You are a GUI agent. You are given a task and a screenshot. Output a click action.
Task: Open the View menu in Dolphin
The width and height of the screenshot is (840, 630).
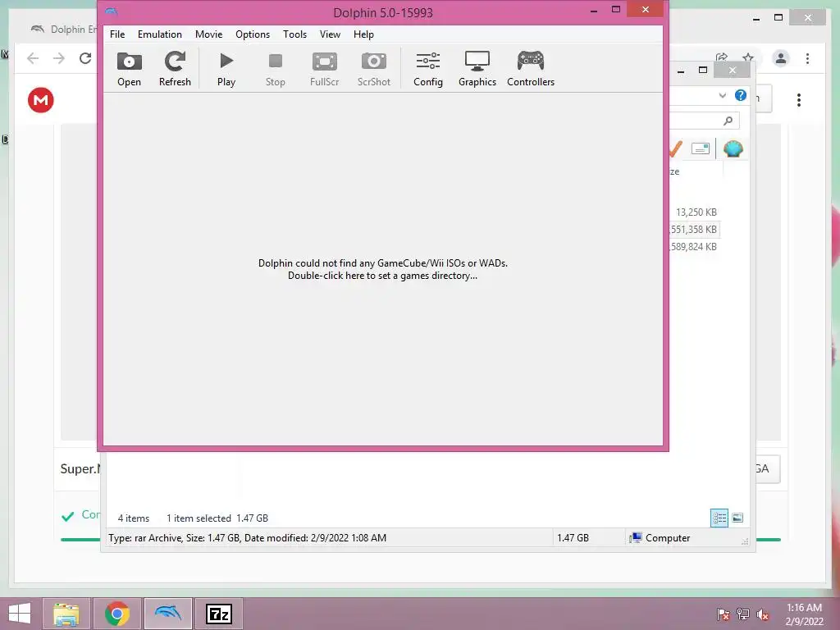[x=330, y=34]
